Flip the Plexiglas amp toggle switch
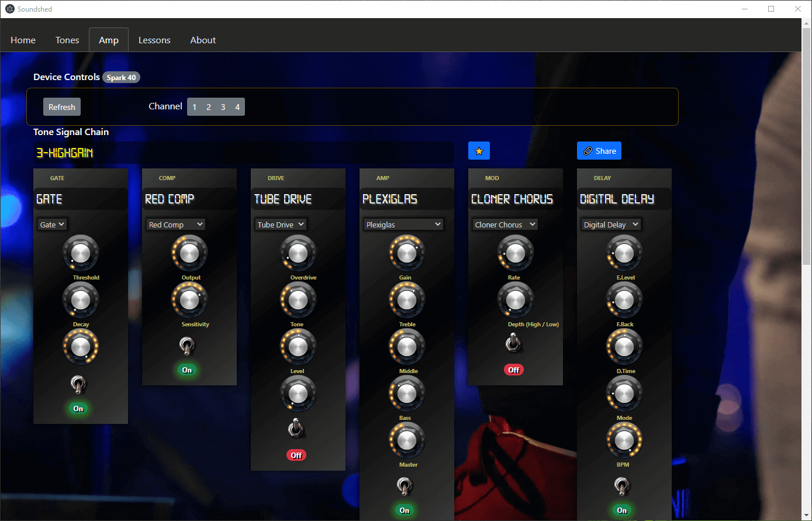This screenshot has width=812, height=521. [x=405, y=485]
